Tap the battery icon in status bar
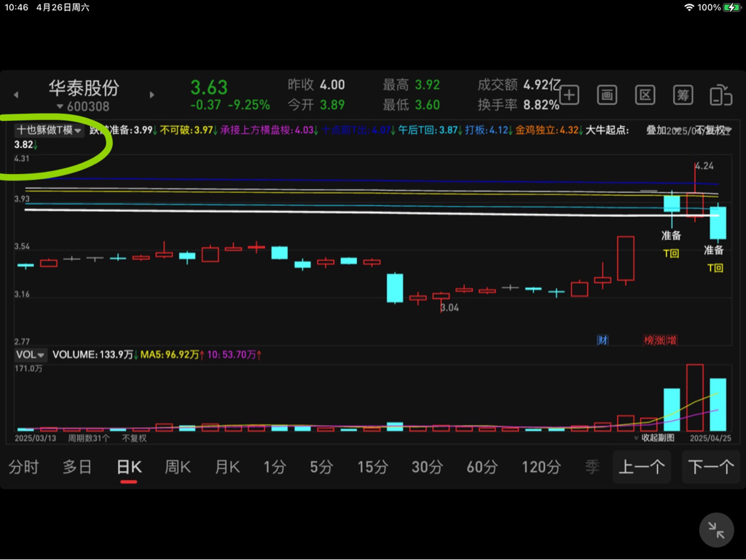The height and width of the screenshot is (560, 746). coord(731,7)
